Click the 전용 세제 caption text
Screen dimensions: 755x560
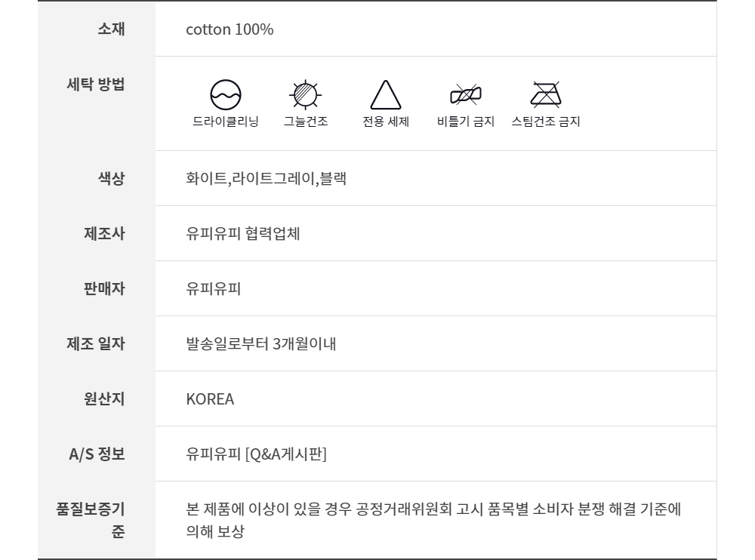coord(386,122)
